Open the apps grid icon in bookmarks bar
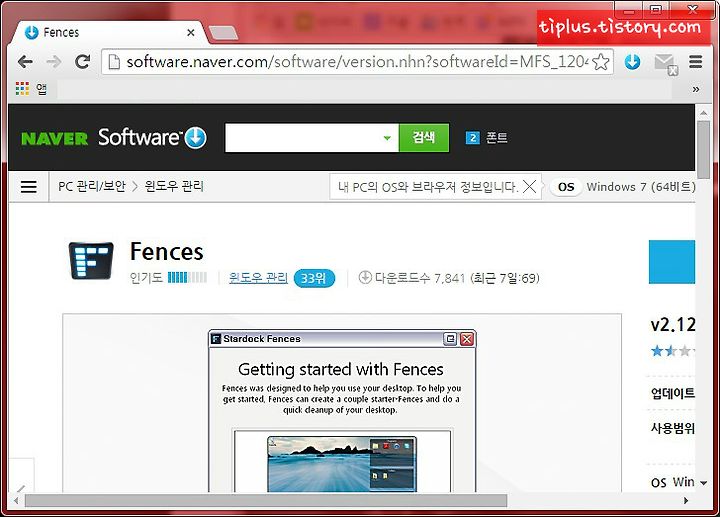The image size is (720, 517). [22, 89]
